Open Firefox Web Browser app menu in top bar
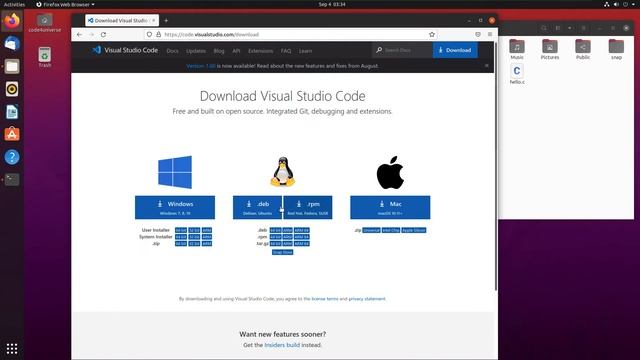Image resolution: width=640 pixels, height=360 pixels. pos(65,4)
